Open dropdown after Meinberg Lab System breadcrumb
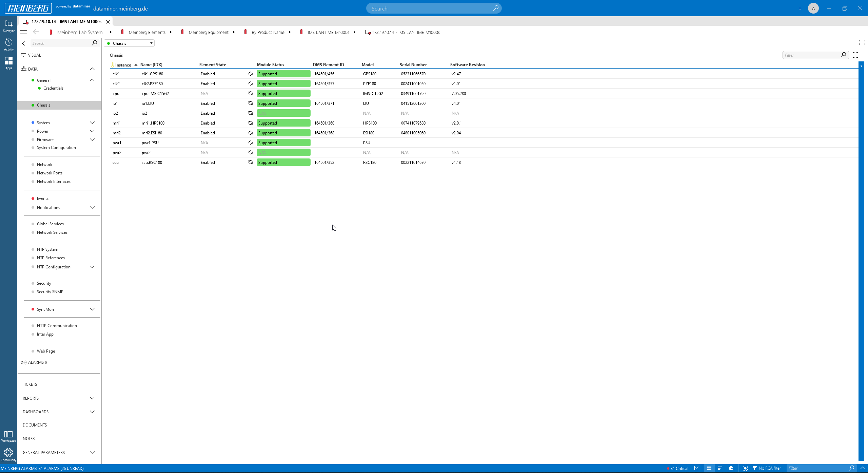Viewport: 868px width, 473px height. click(111, 32)
